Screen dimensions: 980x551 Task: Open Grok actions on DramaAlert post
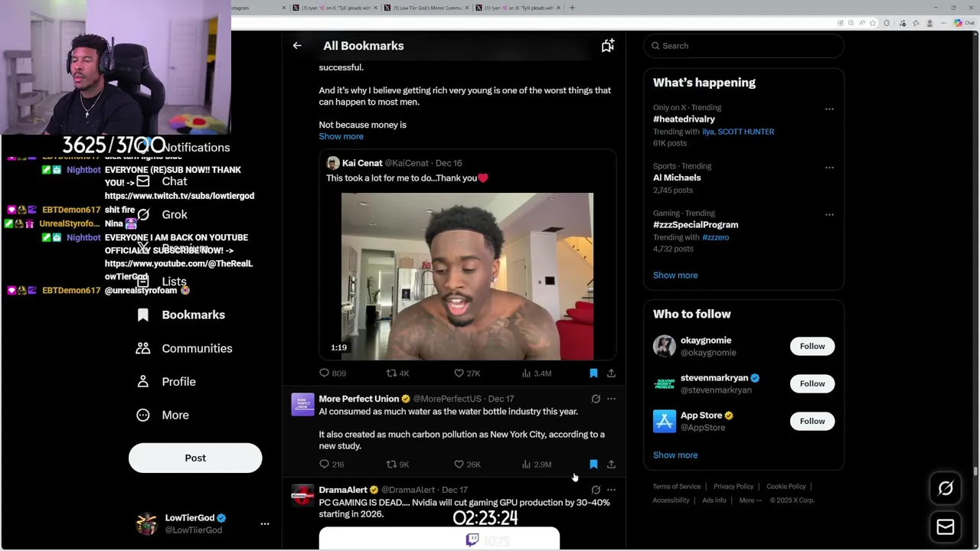(x=596, y=490)
